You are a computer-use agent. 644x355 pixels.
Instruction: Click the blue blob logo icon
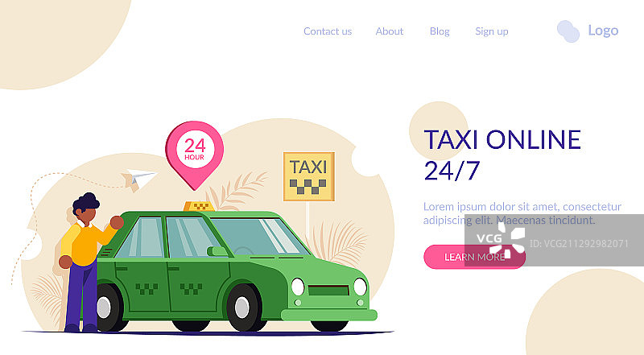[568, 31]
